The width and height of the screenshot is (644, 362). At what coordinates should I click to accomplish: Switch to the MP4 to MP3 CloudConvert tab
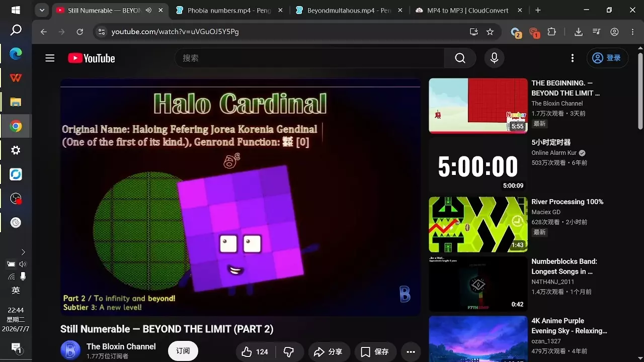tap(469, 10)
